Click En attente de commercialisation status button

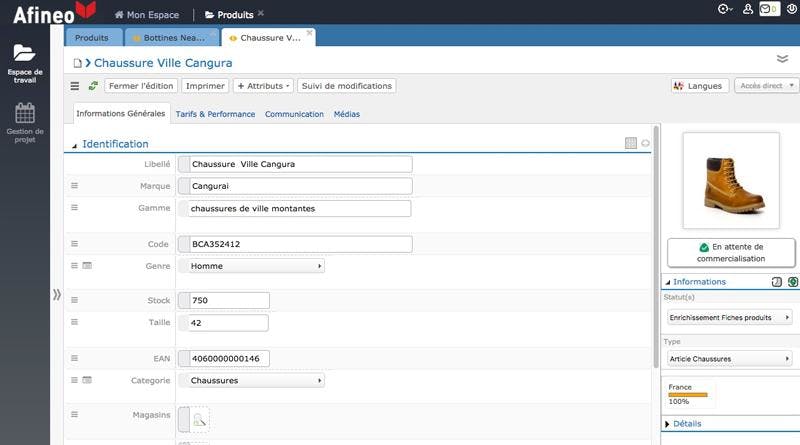click(731, 253)
